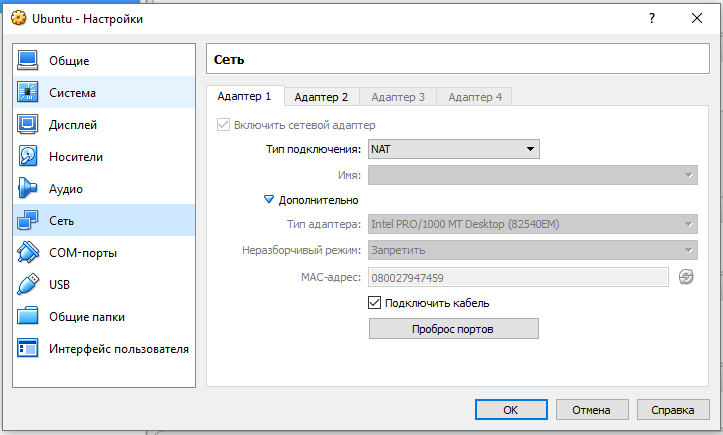Select the Система chip icon
The width and height of the screenshot is (723, 435).
28,93
